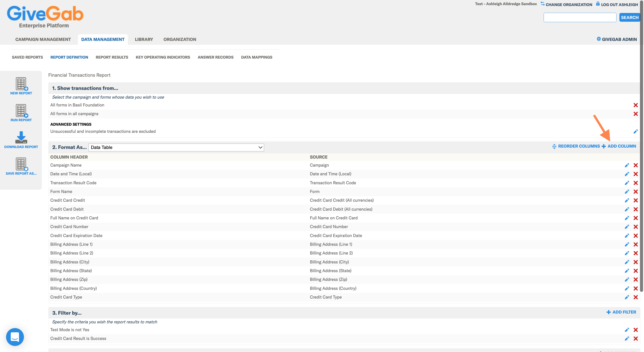Click Log Out Ashleigh link
Screen dimensions: 644x352
point(617,4)
